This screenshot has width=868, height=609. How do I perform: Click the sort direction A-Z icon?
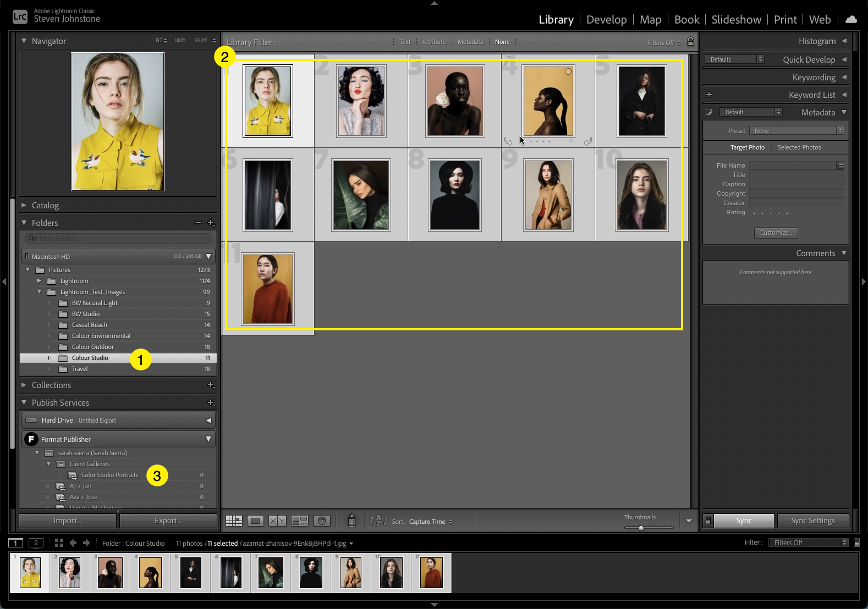tap(378, 521)
